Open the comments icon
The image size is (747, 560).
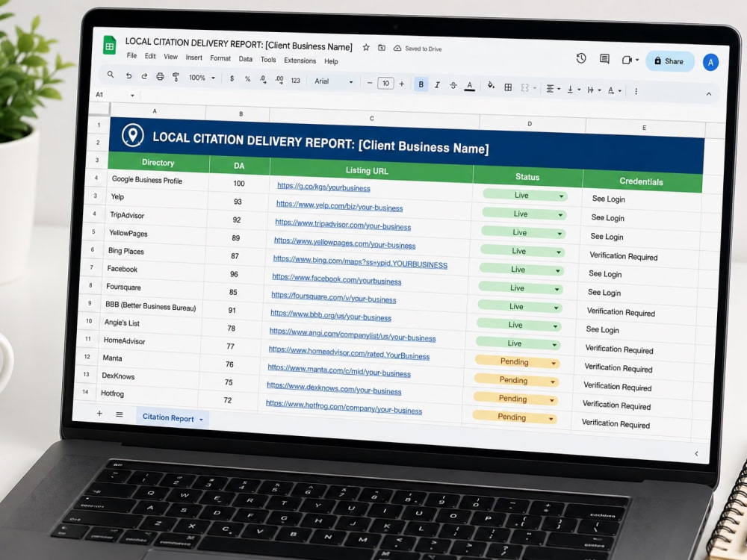(x=604, y=59)
